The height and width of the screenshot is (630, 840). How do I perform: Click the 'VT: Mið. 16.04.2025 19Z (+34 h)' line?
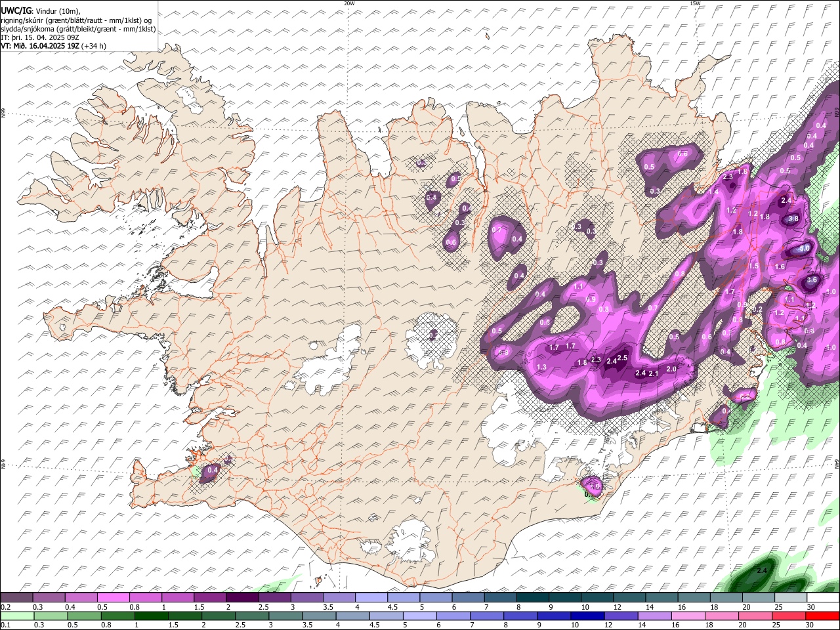pos(54,46)
